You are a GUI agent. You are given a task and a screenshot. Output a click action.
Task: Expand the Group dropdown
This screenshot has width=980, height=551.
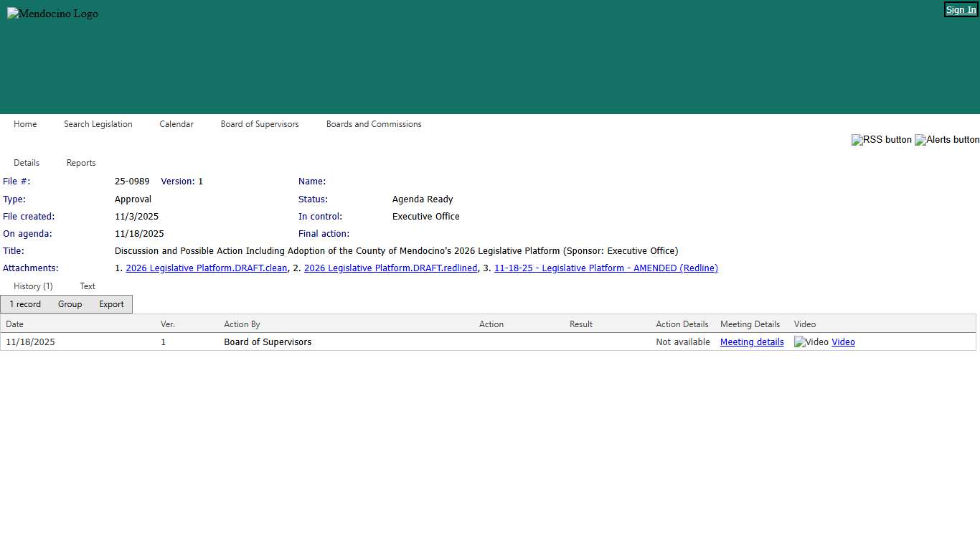click(x=70, y=304)
